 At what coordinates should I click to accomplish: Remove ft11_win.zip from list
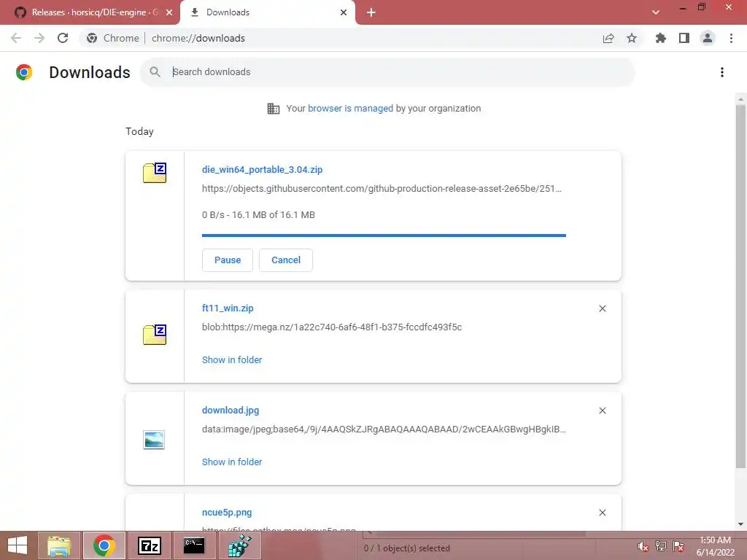coord(602,308)
